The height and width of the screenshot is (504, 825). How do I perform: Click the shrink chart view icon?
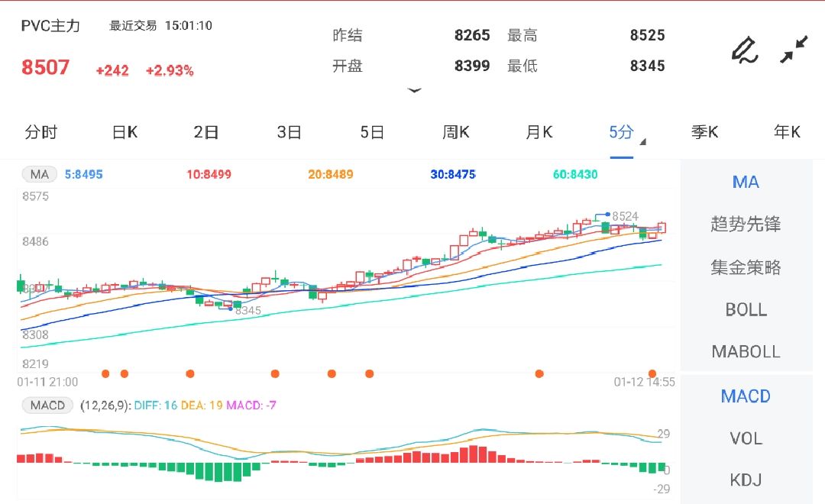(x=794, y=47)
